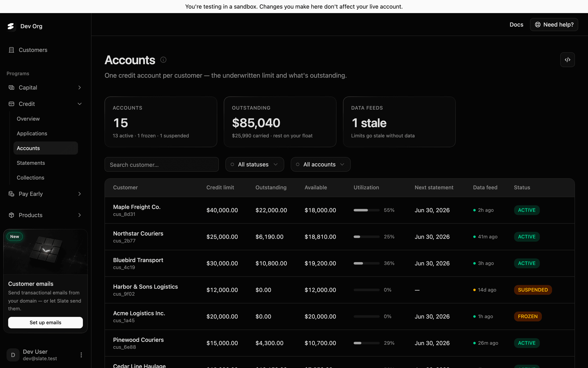588x368 pixels.
Task: Expand the Pay Early chevron
Action: pos(79,194)
